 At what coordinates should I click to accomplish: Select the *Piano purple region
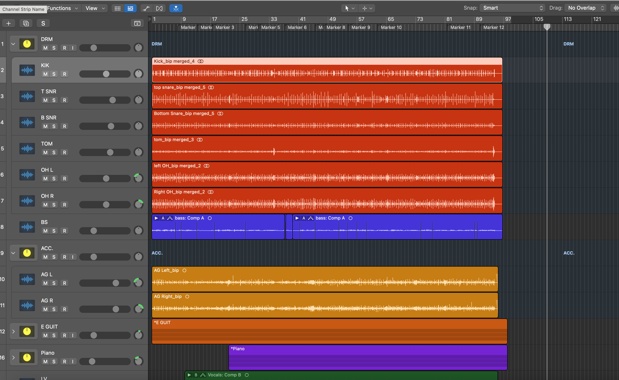point(368,358)
